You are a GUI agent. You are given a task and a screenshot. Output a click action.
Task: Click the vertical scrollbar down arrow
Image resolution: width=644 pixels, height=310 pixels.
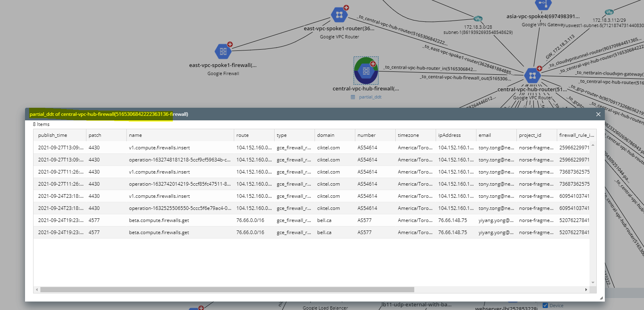point(593,283)
